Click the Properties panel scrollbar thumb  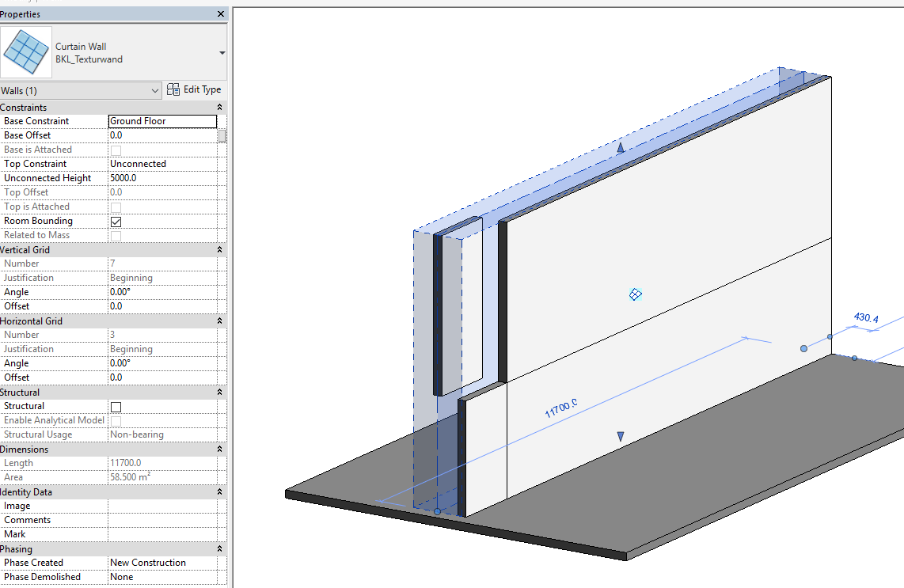[x=222, y=136]
